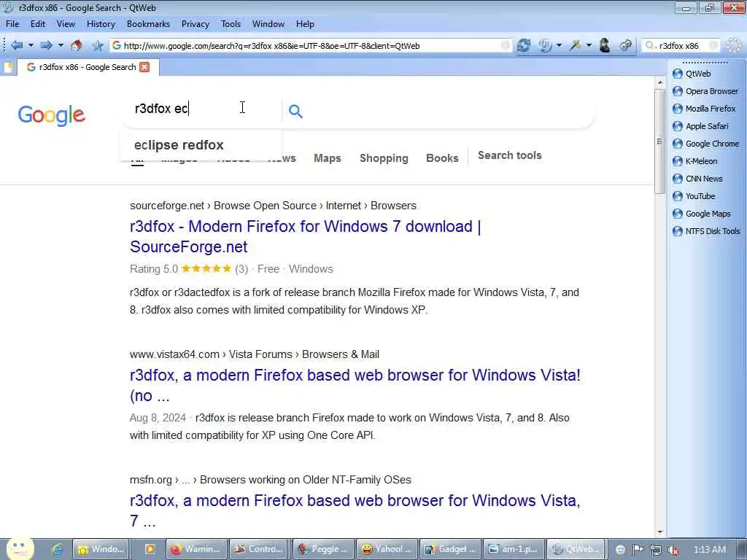This screenshot has height=560, width=747.
Task: Toggle private browsing person icon
Action: click(x=605, y=45)
